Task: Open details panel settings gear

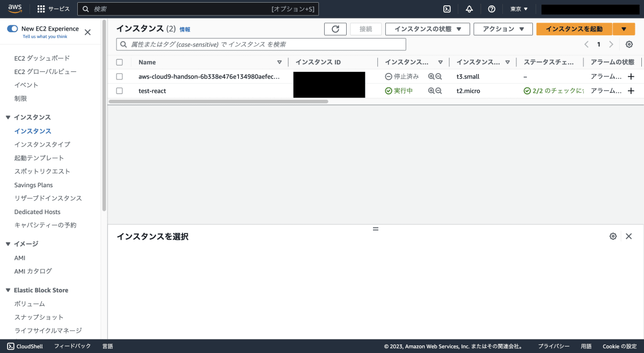Action: (613, 236)
